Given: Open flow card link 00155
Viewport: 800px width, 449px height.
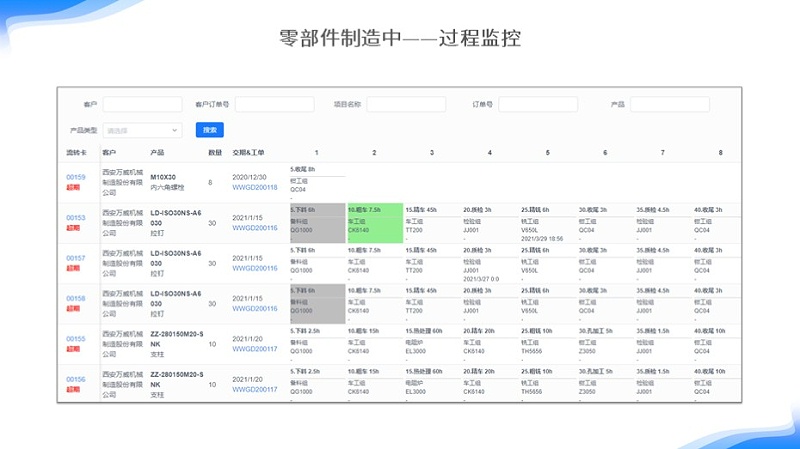Looking at the screenshot, I should (76, 339).
